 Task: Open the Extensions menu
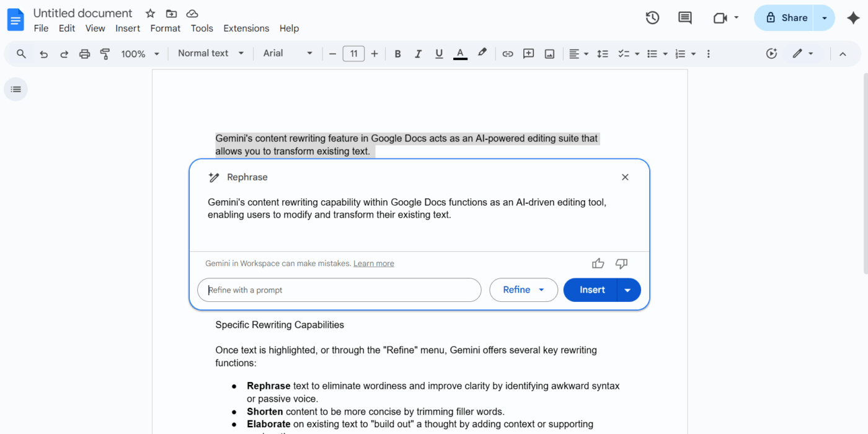(246, 29)
